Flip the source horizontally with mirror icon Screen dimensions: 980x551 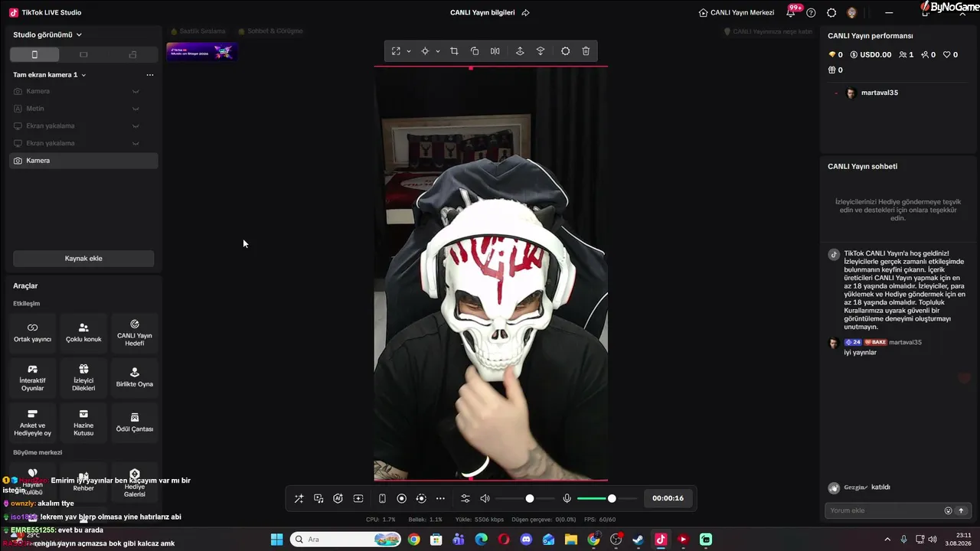point(495,51)
